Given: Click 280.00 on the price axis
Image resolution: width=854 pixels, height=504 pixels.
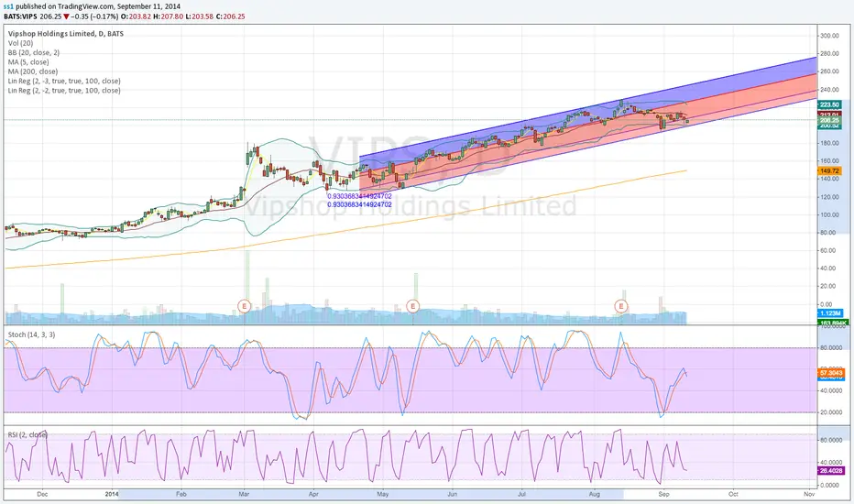Looking at the screenshot, I should coord(829,54).
